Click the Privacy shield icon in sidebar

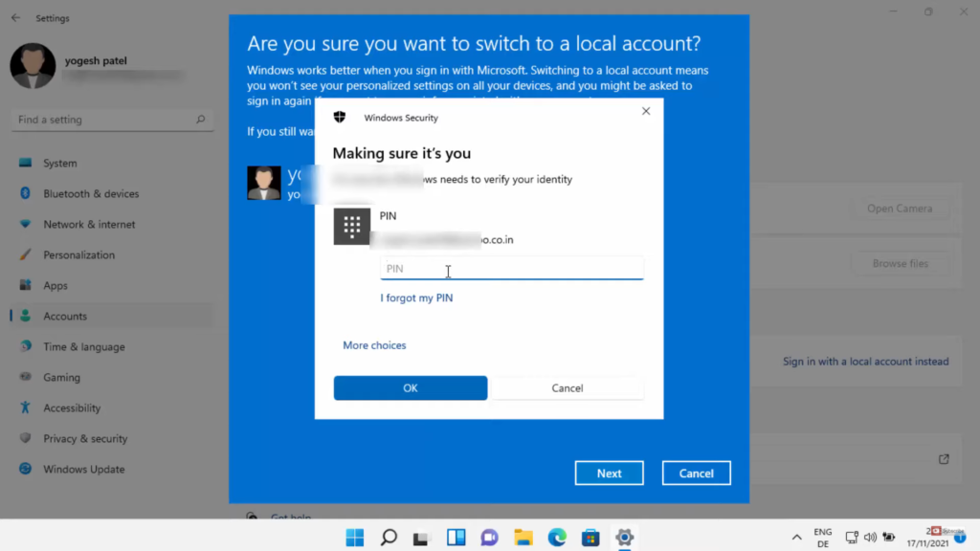click(x=25, y=438)
